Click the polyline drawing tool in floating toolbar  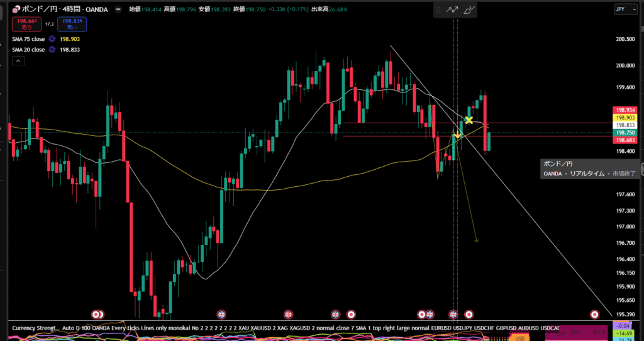click(x=452, y=9)
